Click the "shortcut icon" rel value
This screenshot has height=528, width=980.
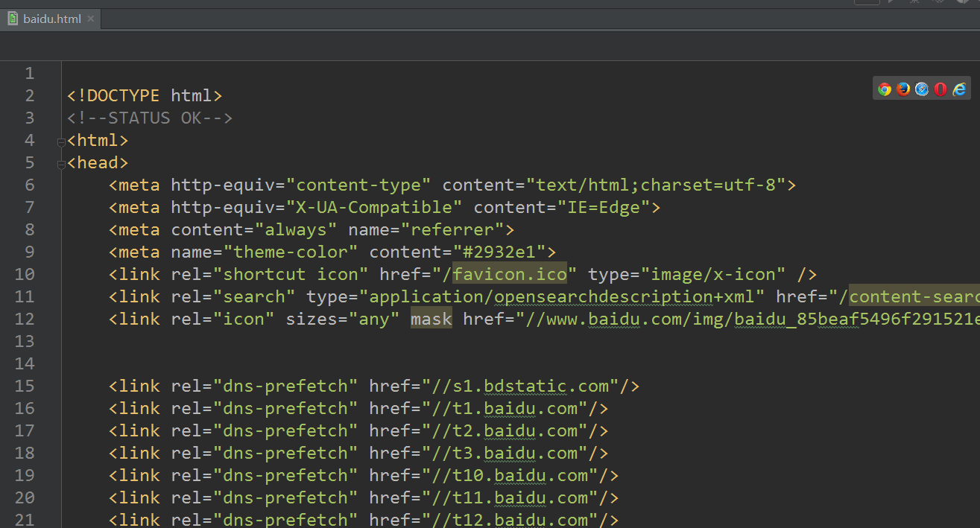tap(291, 274)
